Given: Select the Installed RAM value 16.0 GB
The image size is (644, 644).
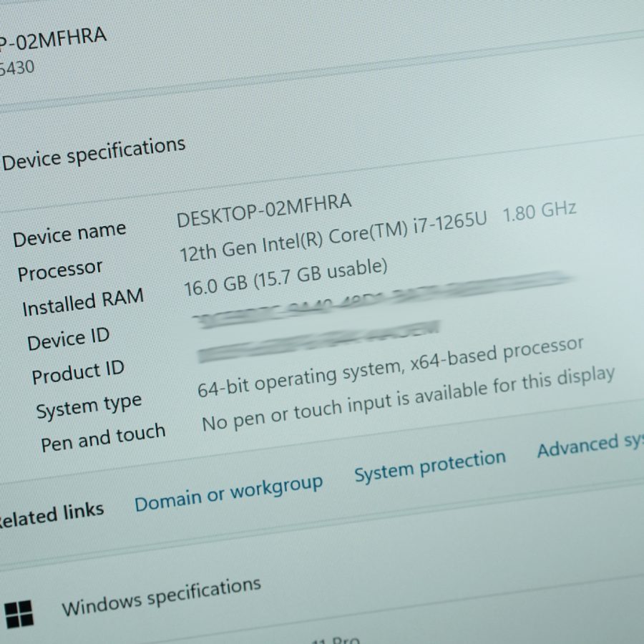Looking at the screenshot, I should (x=286, y=278).
